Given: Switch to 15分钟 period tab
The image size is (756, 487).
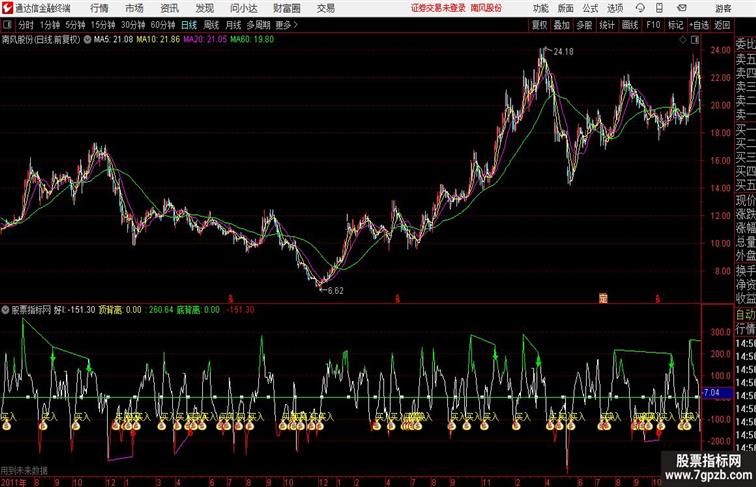Looking at the screenshot, I should pyautogui.click(x=103, y=25).
